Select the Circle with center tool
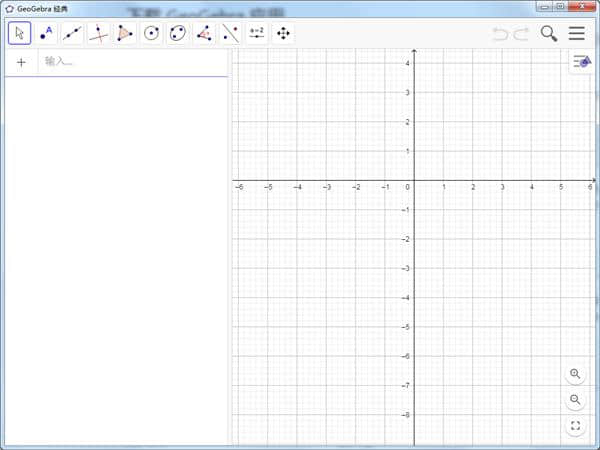The width and height of the screenshot is (600, 450). tap(151, 33)
